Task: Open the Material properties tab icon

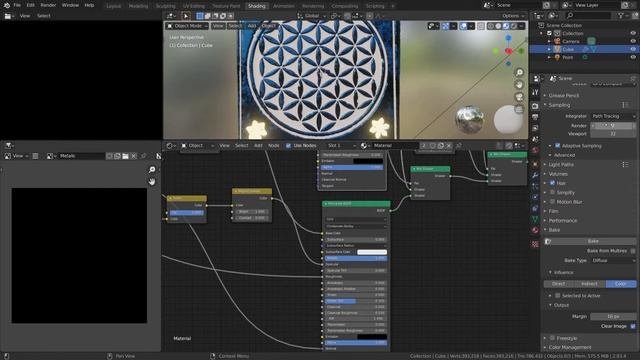Action: point(535,231)
